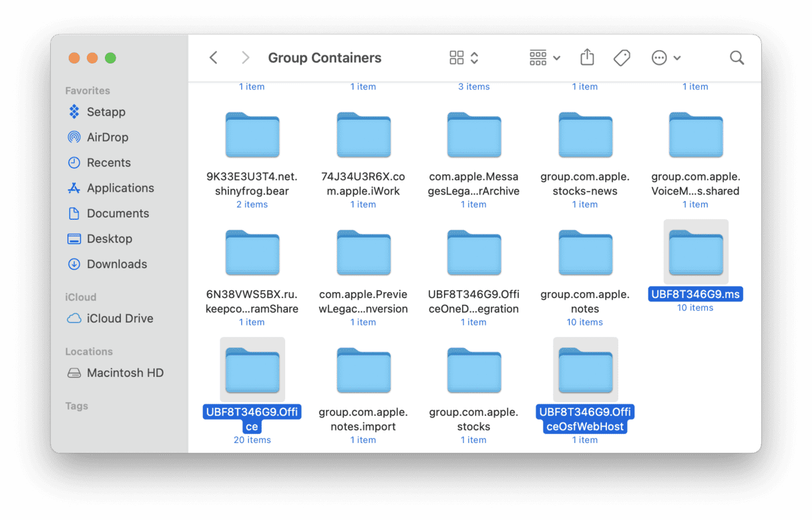Click the 9K33E3U3T4.net.shinyfrog.bear name label
Image resolution: width=812 pixels, height=520 pixels.
click(252, 184)
